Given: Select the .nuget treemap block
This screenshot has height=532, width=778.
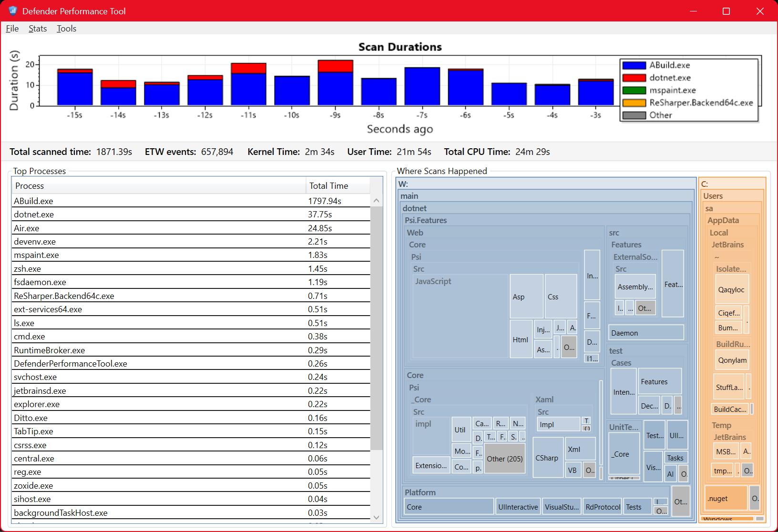Looking at the screenshot, I should pyautogui.click(x=726, y=498).
